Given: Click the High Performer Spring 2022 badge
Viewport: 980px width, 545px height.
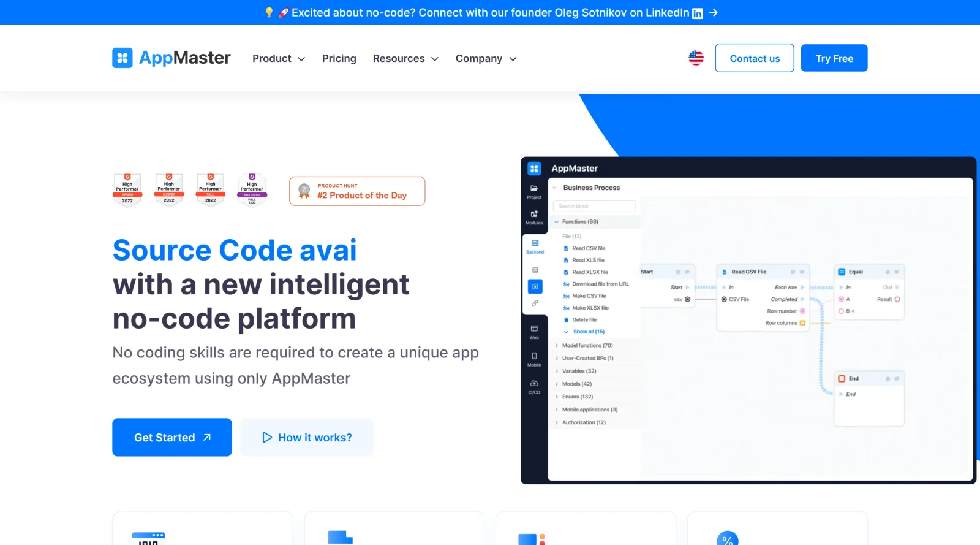Looking at the screenshot, I should click(127, 191).
